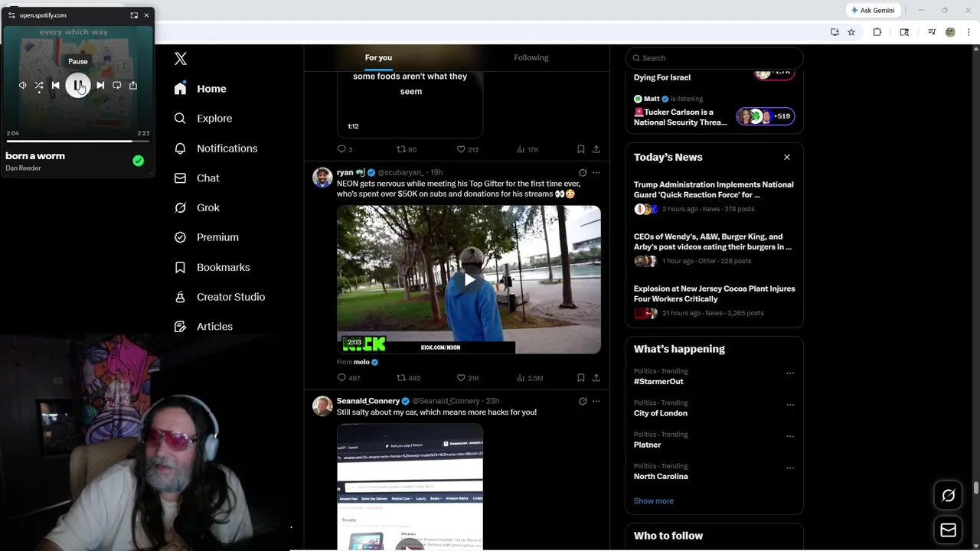Switch to the Following tab
This screenshot has height=551, width=980.
click(531, 57)
